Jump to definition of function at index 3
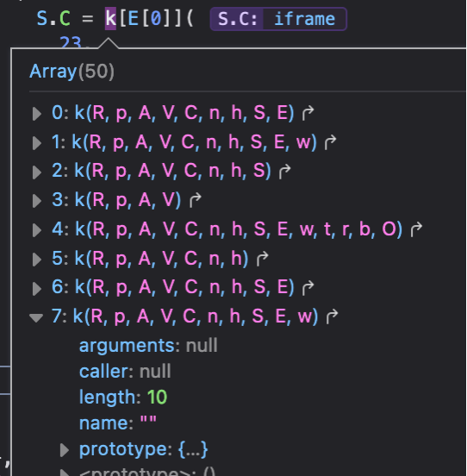467x476 pixels. 195,200
